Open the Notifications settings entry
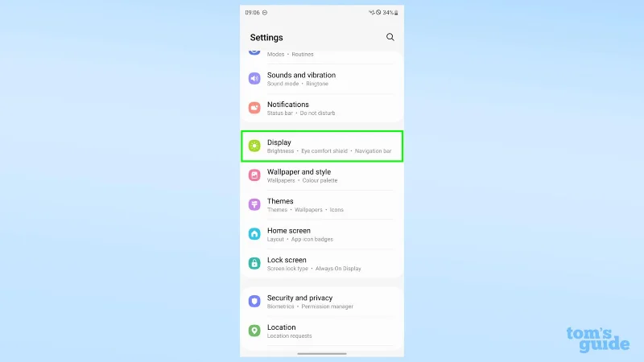This screenshot has width=644, height=362. point(322,109)
